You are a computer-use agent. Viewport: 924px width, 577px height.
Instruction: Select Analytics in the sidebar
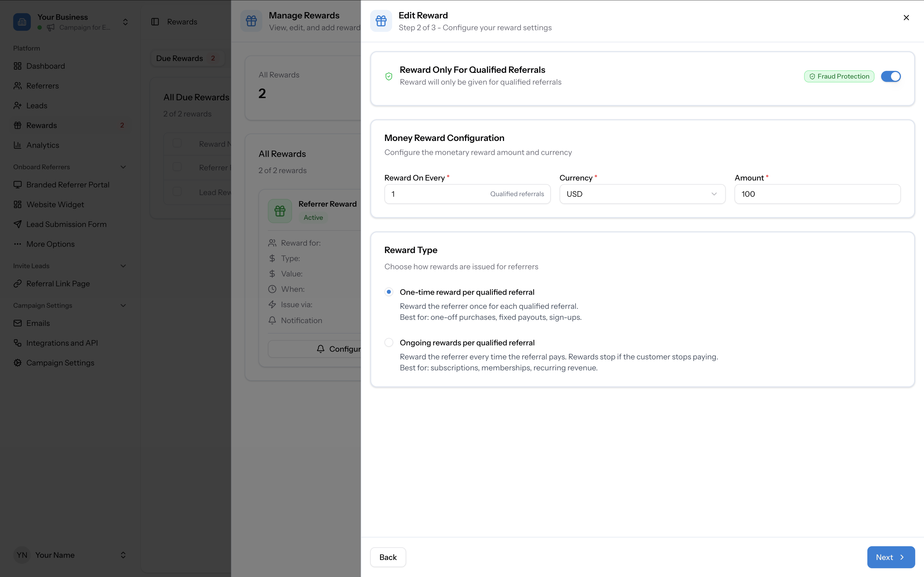43,145
